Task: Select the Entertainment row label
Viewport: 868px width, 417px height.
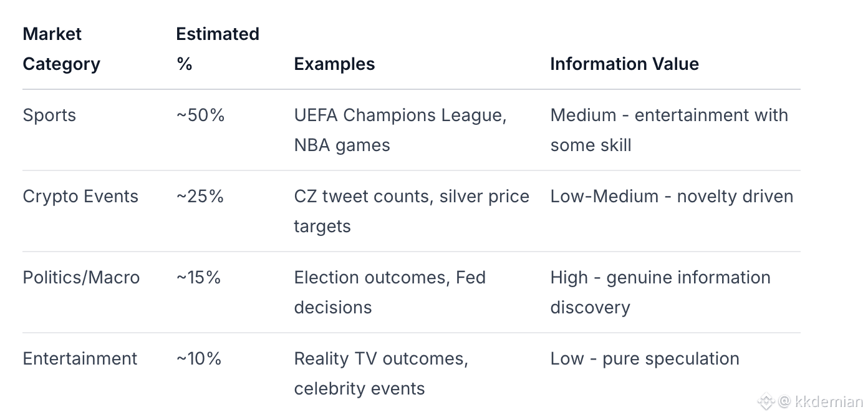Action: point(80,358)
